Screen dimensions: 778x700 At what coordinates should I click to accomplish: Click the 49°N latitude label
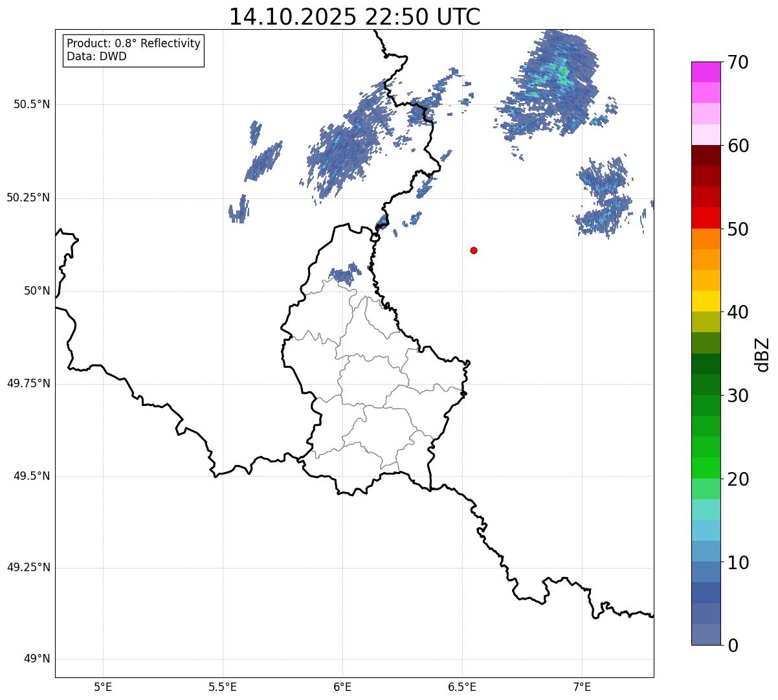[36, 659]
